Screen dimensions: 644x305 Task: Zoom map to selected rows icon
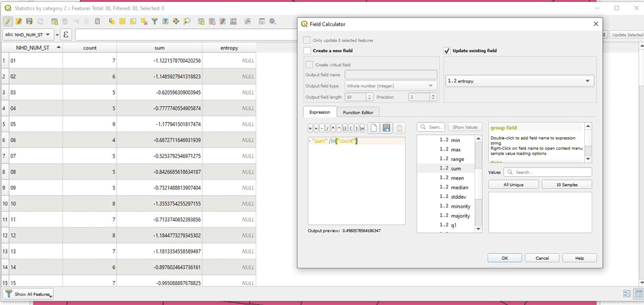187,21
